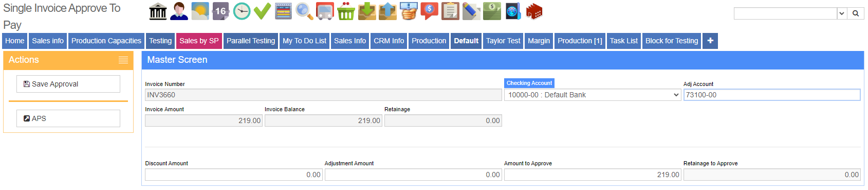Open the dollar speech bubble icon
Screen dimensions: 868x190
[429, 11]
